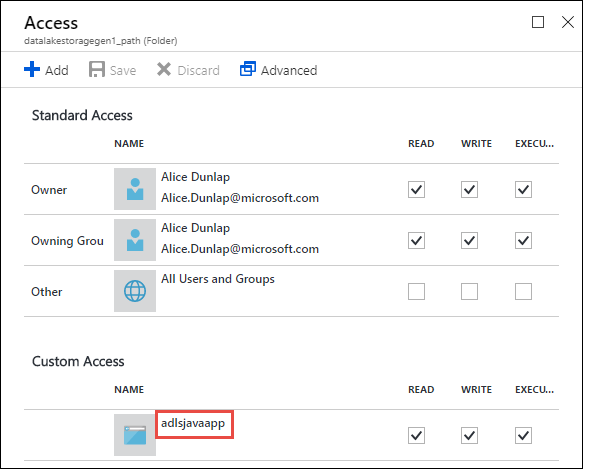Click Alice Dunlap name in Owner row
This screenshot has height=469, width=589.
point(195,177)
